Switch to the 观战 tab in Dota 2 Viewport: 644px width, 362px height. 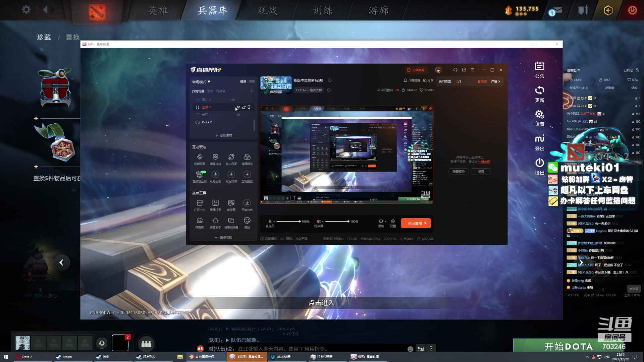pos(268,10)
